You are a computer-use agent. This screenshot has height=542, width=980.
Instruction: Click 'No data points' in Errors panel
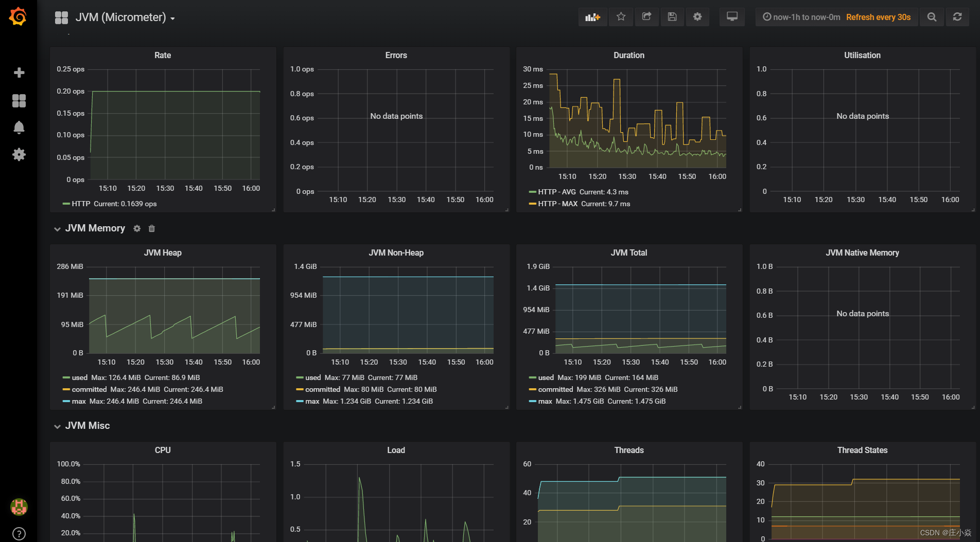[x=396, y=116]
